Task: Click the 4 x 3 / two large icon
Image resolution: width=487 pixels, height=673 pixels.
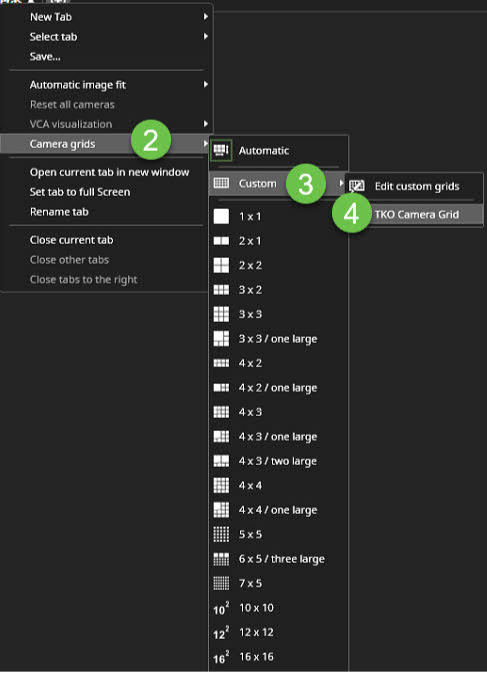Action: tap(221, 461)
